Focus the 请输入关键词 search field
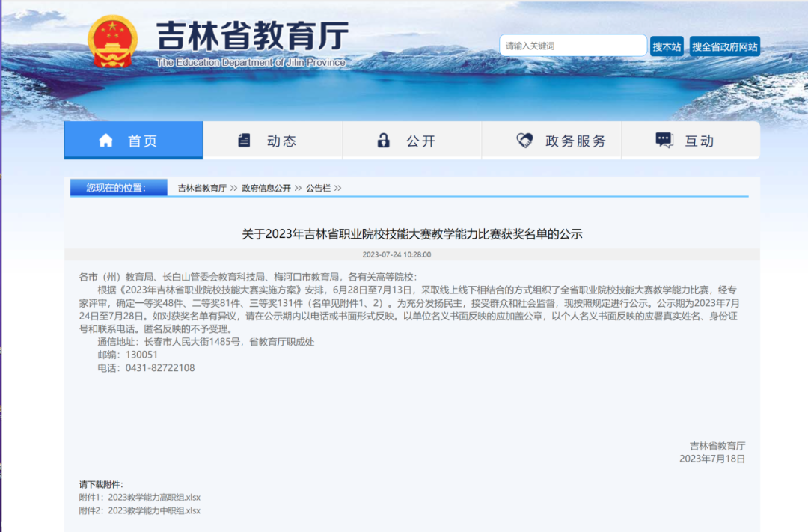The height and width of the screenshot is (532, 808). [x=572, y=46]
